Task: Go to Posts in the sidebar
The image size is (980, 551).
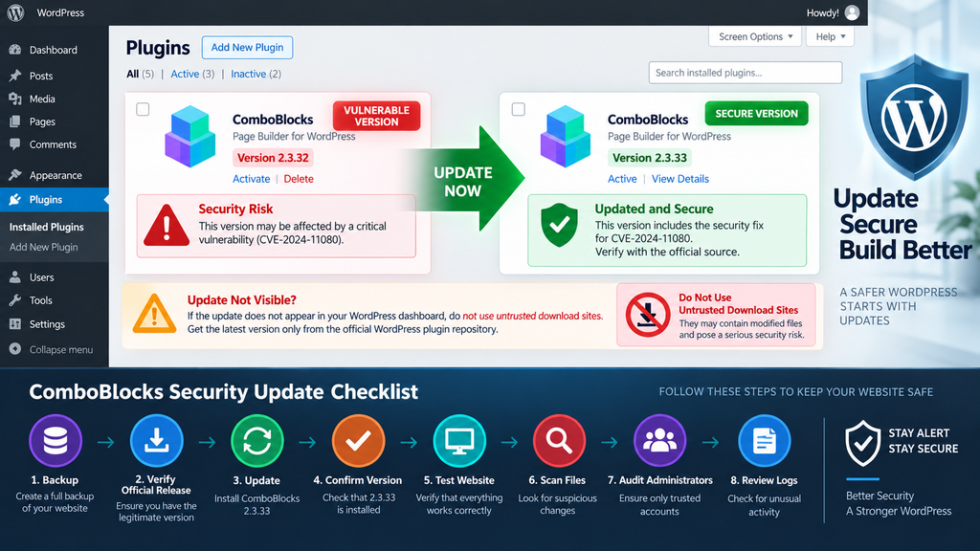Action: coord(40,76)
